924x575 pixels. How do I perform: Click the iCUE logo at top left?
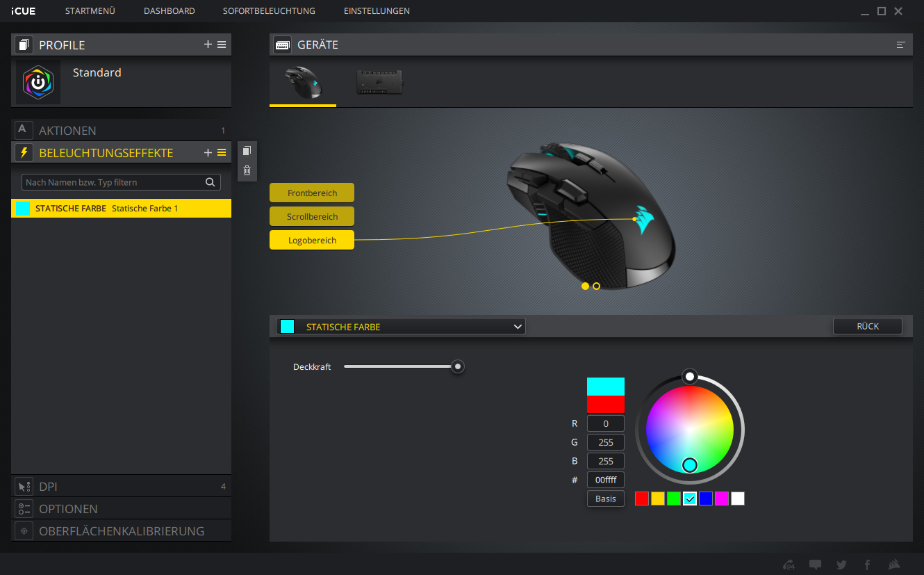coord(24,11)
